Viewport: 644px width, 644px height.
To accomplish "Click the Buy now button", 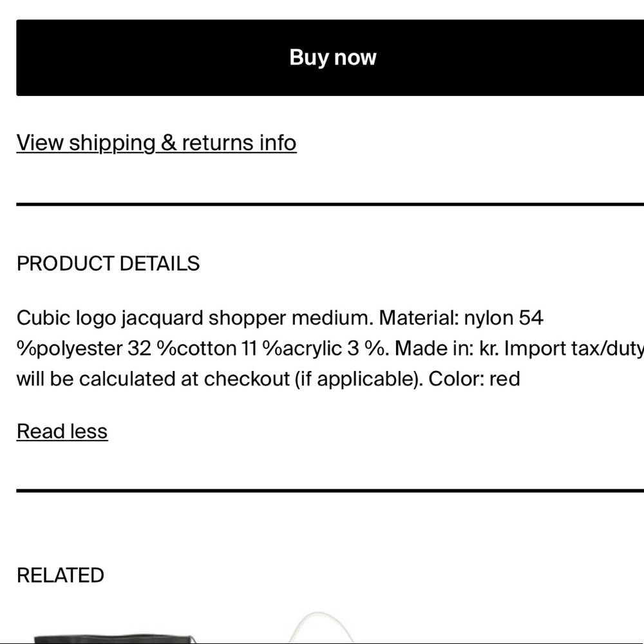I will (332, 57).
